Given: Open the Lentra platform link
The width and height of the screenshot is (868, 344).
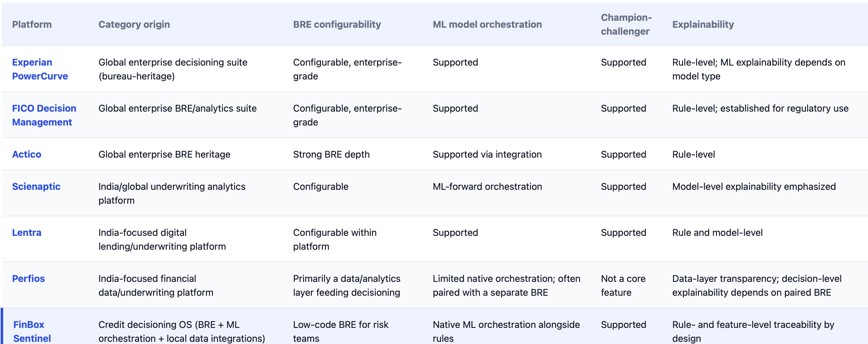Looking at the screenshot, I should (27, 232).
